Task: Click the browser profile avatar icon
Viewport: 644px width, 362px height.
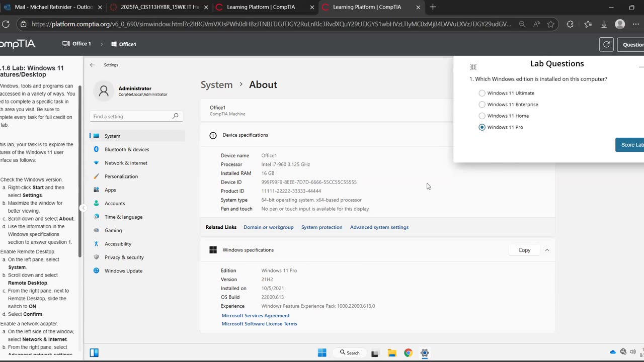Action: [620, 24]
